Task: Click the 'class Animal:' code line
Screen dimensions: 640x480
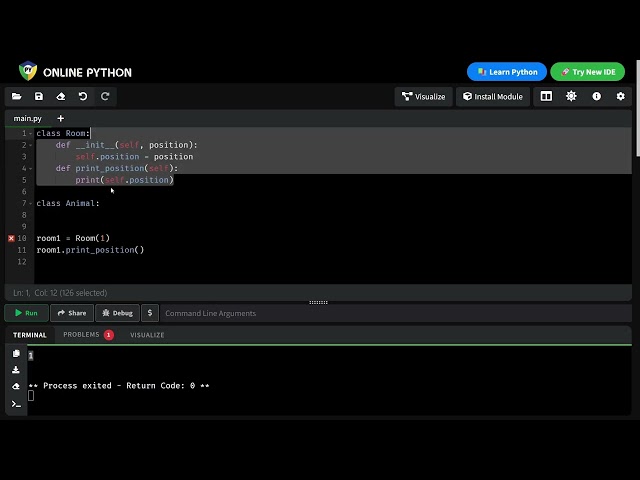Action: coord(68,203)
